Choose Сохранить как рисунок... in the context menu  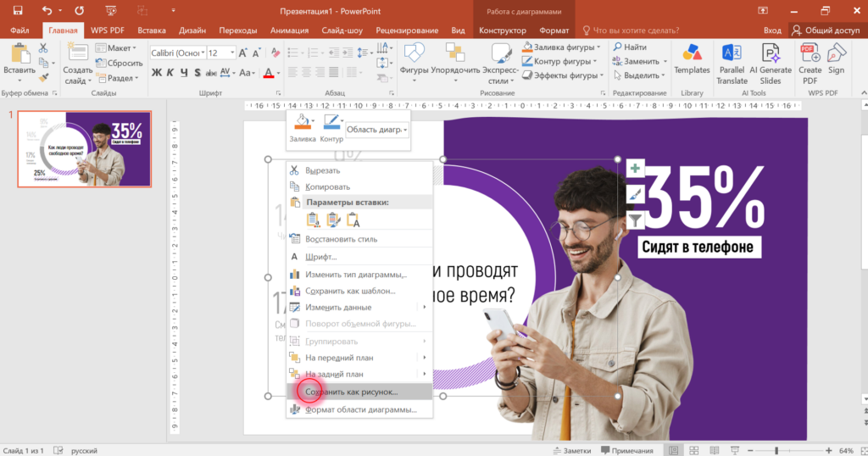point(359,392)
